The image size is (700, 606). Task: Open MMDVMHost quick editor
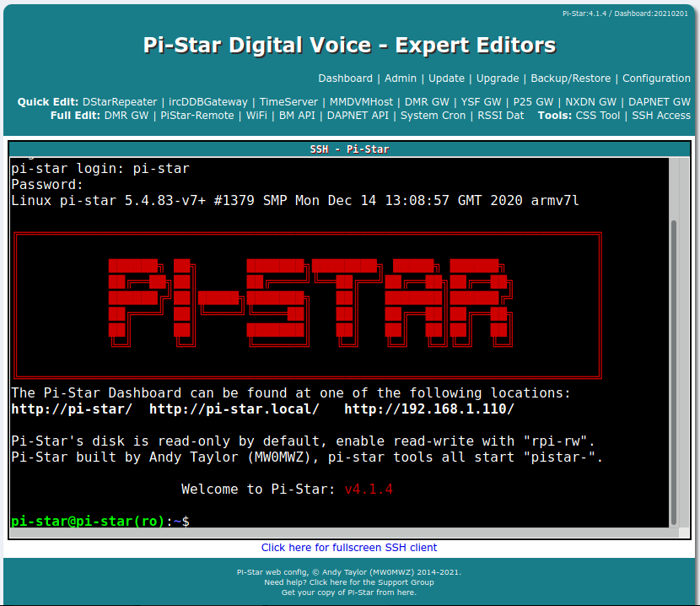[x=361, y=102]
